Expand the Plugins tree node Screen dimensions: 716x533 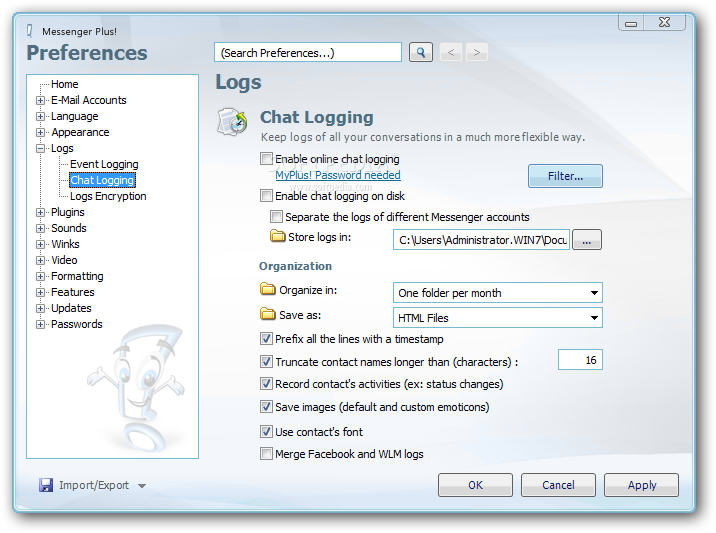click(x=41, y=212)
